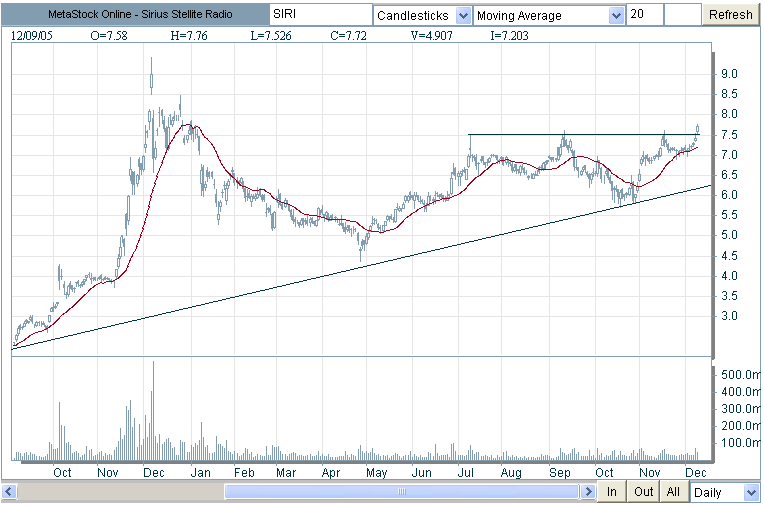This screenshot has height=506, width=764.
Task: Click the Refresh button
Action: click(730, 15)
